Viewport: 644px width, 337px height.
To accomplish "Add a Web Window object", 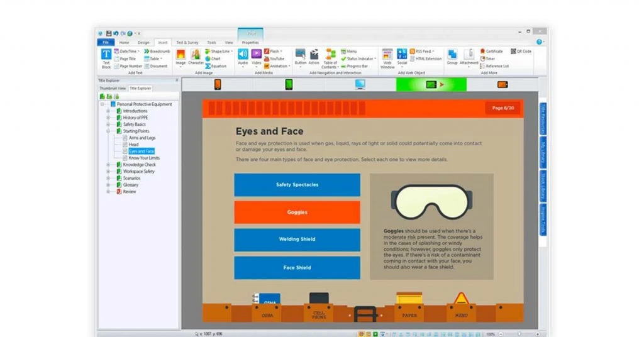I will pos(387,58).
